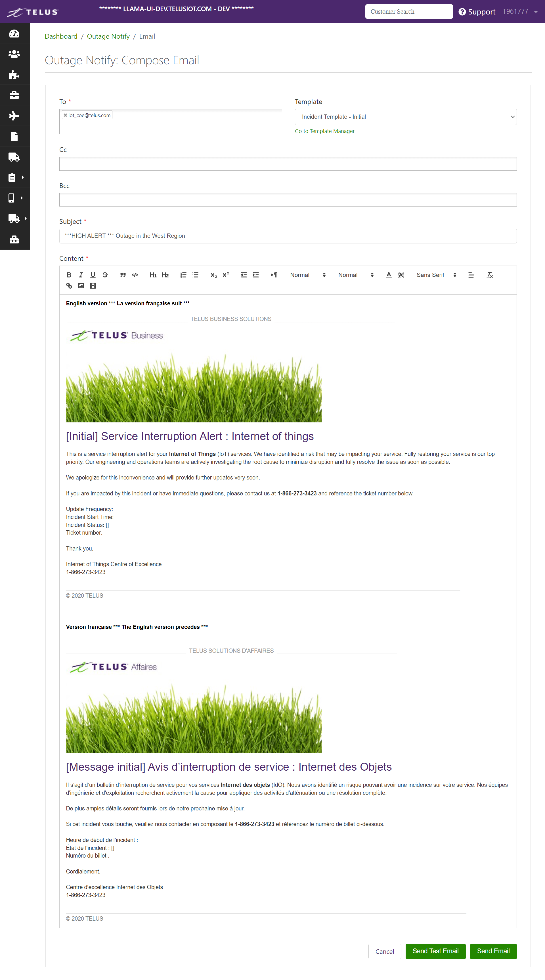The width and height of the screenshot is (545, 980).
Task: Focus the Customer Search field
Action: 409,11
